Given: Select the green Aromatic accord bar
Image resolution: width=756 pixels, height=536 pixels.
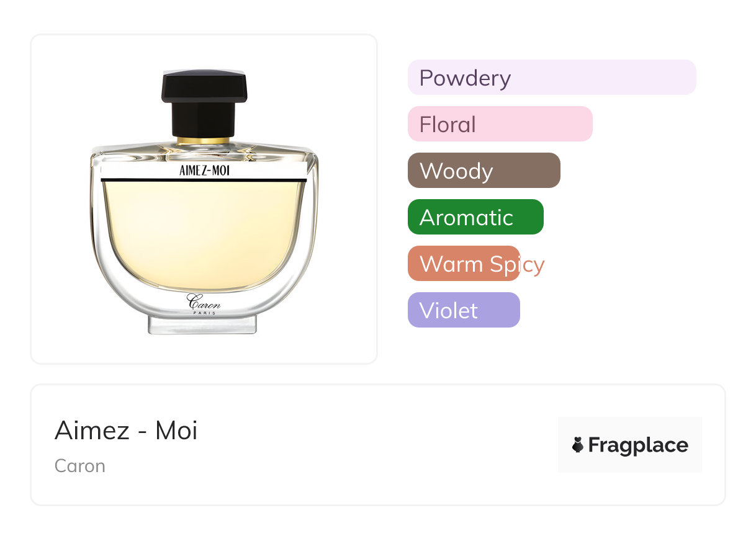Looking at the screenshot, I should coord(475,217).
